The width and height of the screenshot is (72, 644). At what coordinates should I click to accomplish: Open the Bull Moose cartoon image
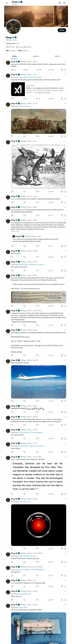point(39,166)
